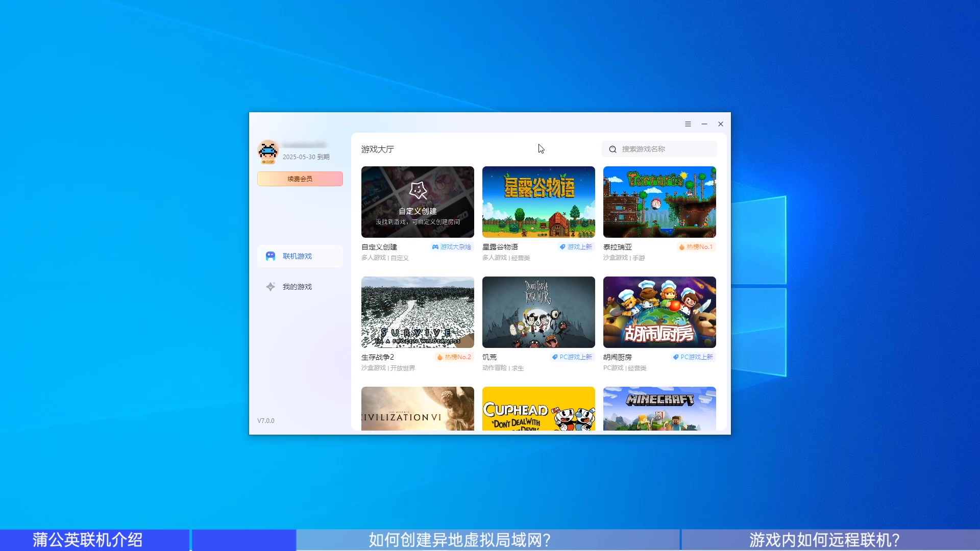Select the 我的游戏 sidebar tab
The height and width of the screenshot is (551, 980).
coord(300,287)
